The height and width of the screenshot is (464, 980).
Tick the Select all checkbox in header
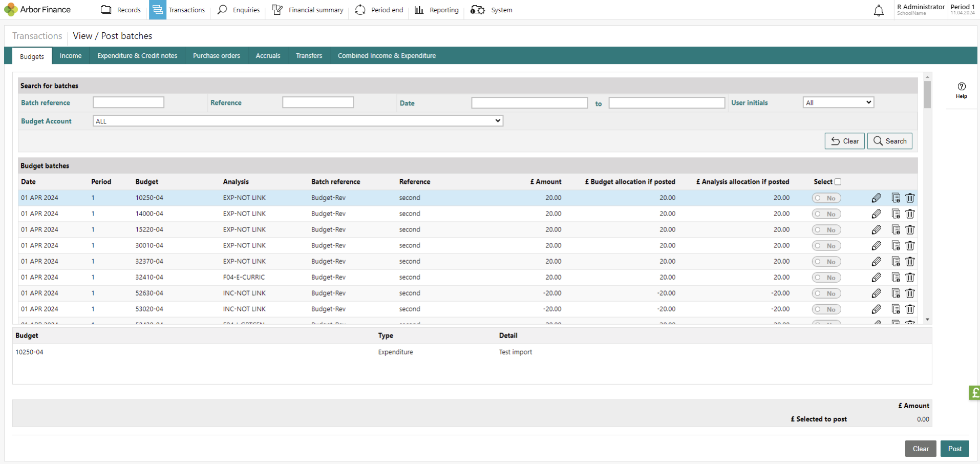838,182
